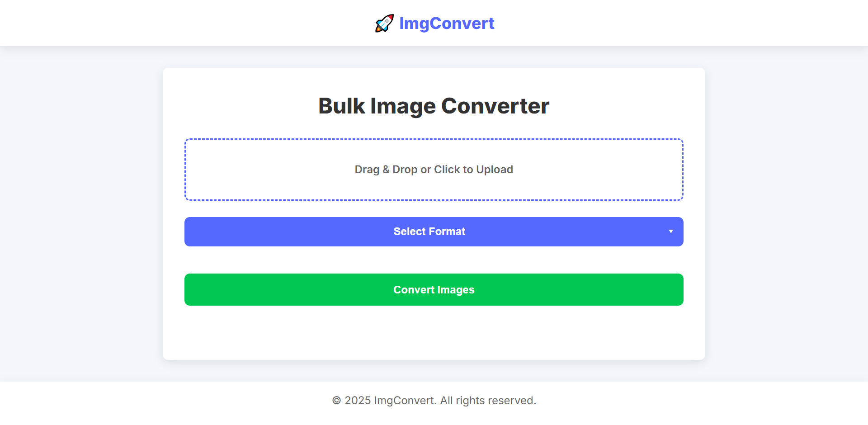Click the Bulk Image Converter heading
Screen dimensions: 868x425
tap(434, 106)
